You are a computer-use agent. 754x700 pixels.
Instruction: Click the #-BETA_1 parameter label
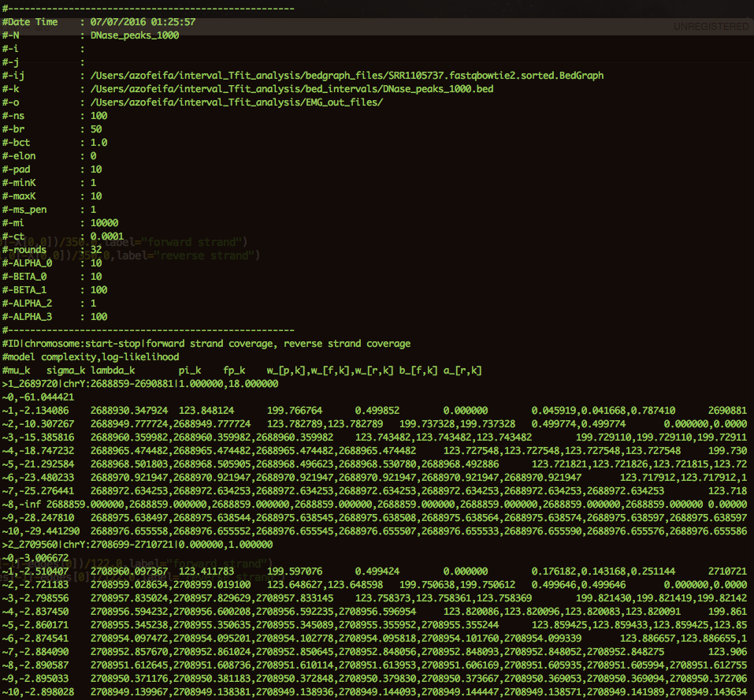24,290
